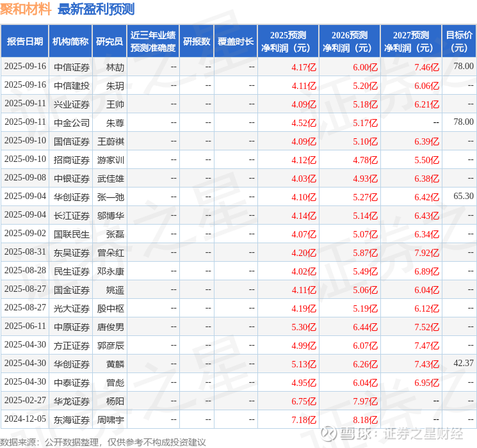
Task: Select the 国信证券 institution cell
Action: tap(72, 141)
